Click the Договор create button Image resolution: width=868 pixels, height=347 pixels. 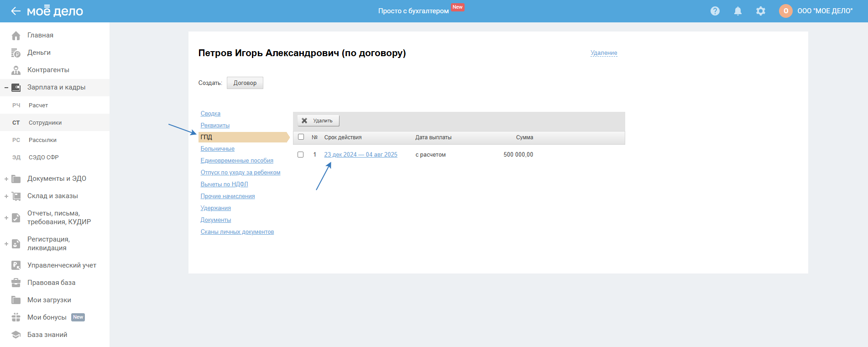tap(245, 83)
